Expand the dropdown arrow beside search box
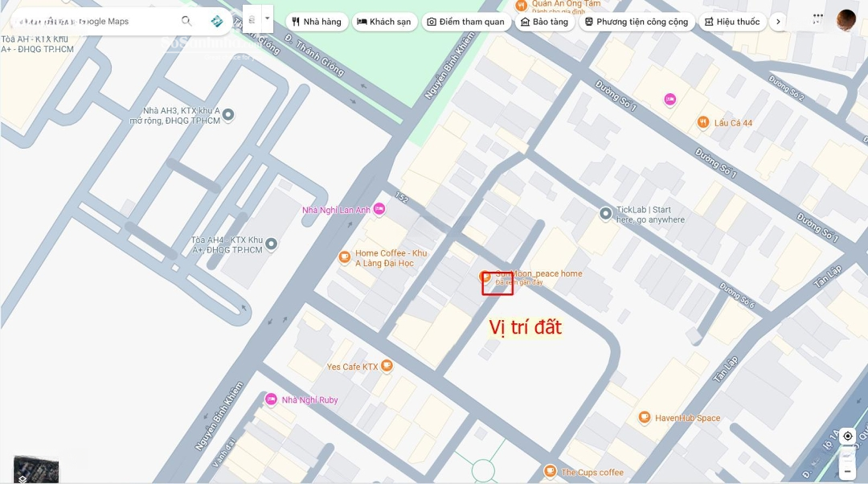This screenshot has width=868, height=484. tap(267, 18)
